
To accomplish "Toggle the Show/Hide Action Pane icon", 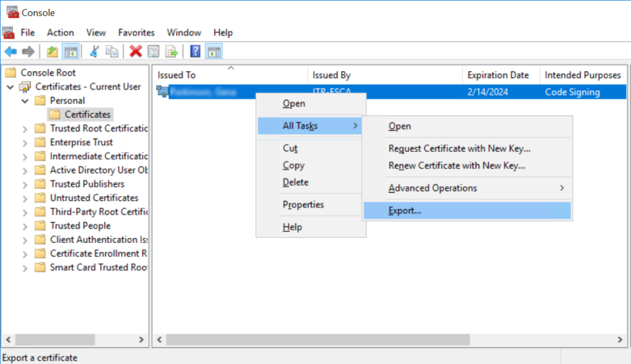I will [214, 52].
